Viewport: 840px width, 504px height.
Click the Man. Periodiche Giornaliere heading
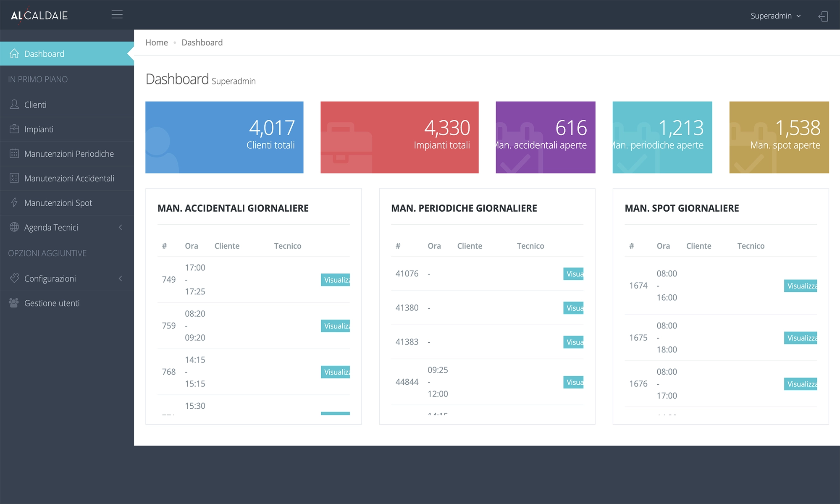click(464, 208)
